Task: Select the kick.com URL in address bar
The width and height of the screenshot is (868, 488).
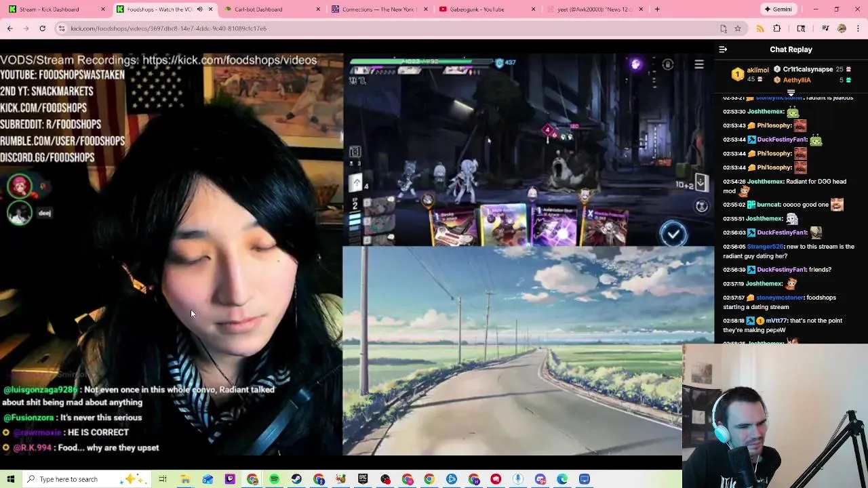Action: [168, 28]
